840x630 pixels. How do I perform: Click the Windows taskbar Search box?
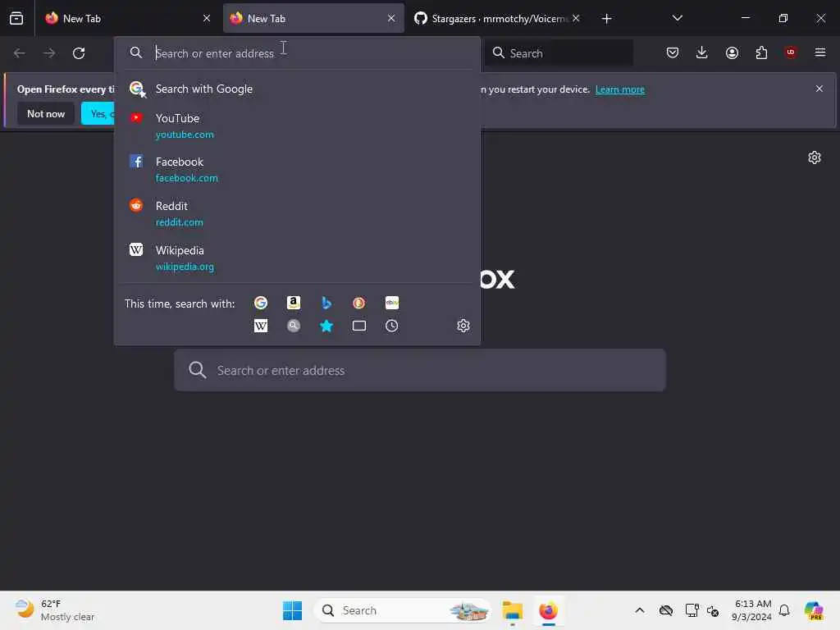click(403, 610)
